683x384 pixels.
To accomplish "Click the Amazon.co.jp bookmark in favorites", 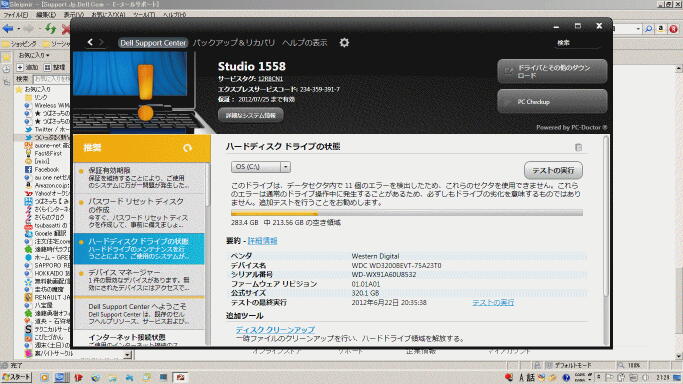I will pyautogui.click(x=47, y=185).
